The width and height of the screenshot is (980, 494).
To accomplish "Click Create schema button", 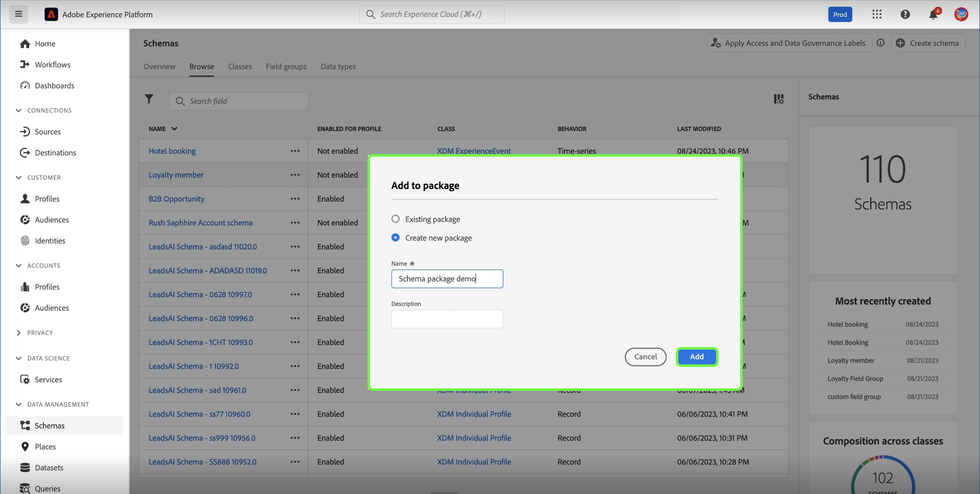I will click(x=928, y=43).
